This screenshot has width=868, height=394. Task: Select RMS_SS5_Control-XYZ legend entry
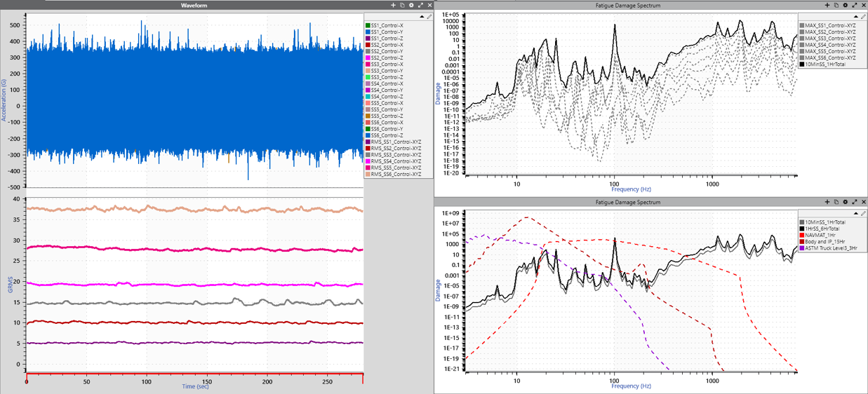[394, 168]
